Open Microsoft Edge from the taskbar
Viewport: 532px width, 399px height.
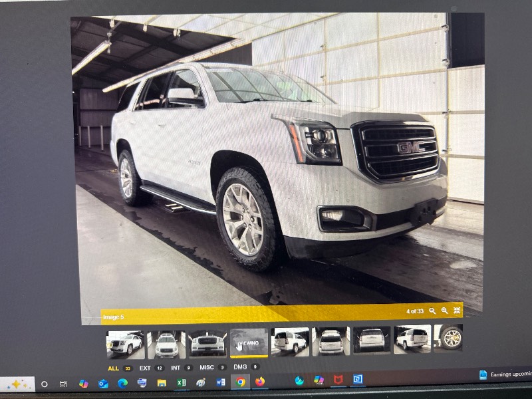pos(122,383)
